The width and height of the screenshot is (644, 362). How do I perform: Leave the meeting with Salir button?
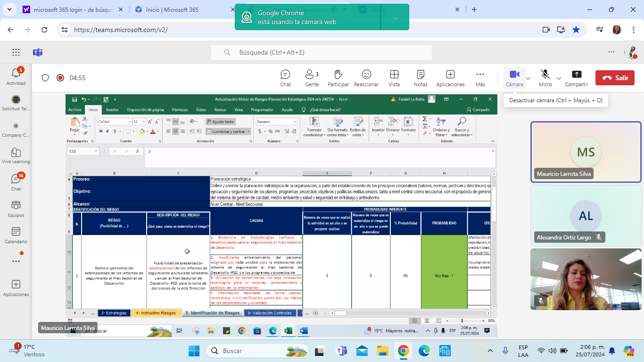point(615,78)
